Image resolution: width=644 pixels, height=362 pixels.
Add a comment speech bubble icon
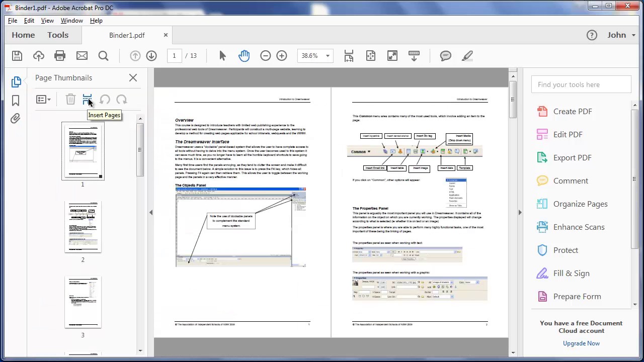click(x=446, y=56)
